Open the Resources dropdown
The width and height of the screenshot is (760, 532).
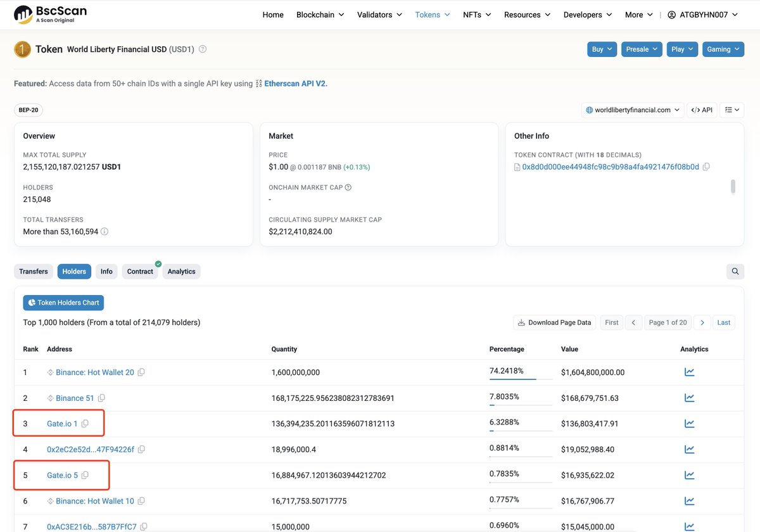[x=527, y=15]
